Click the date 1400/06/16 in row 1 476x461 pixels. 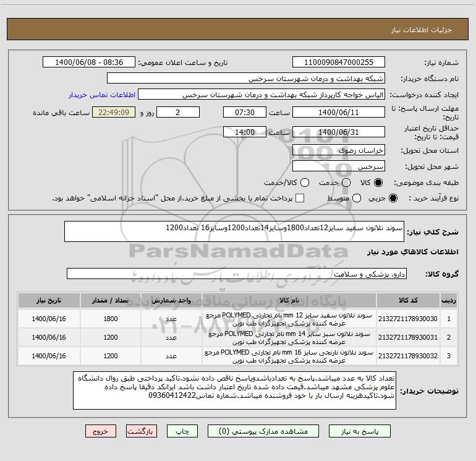(49, 319)
